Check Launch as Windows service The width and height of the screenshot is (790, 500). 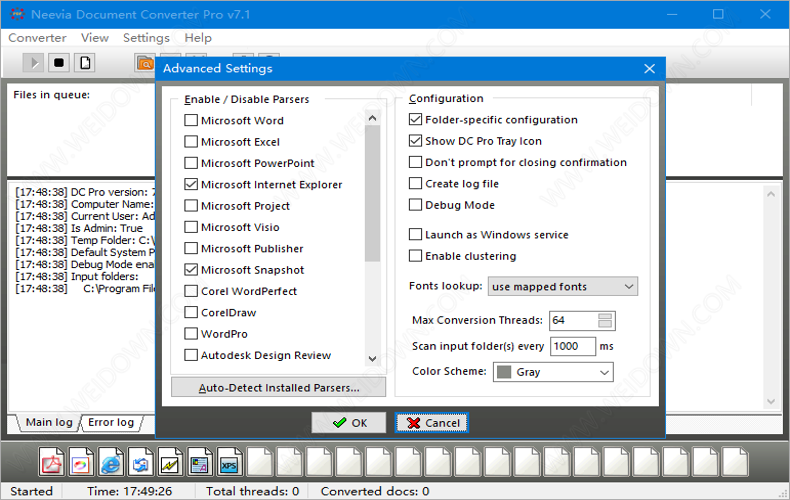pos(415,234)
